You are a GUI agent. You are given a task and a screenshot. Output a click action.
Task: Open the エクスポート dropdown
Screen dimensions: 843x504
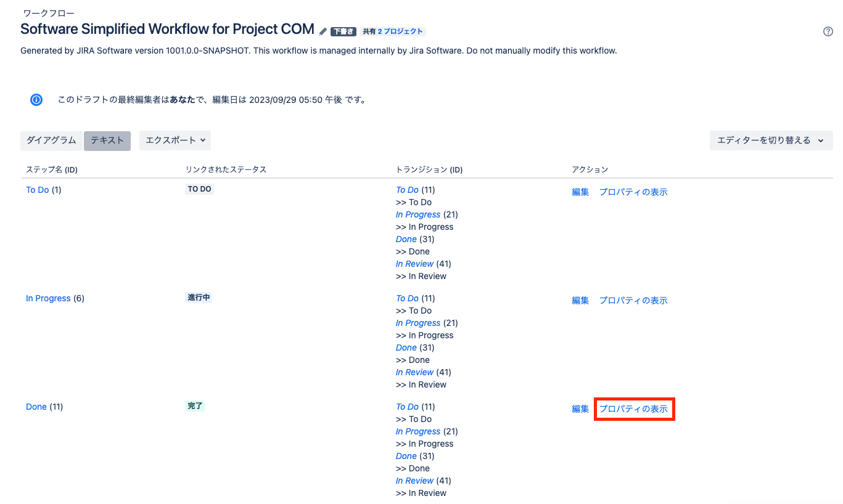click(x=175, y=140)
